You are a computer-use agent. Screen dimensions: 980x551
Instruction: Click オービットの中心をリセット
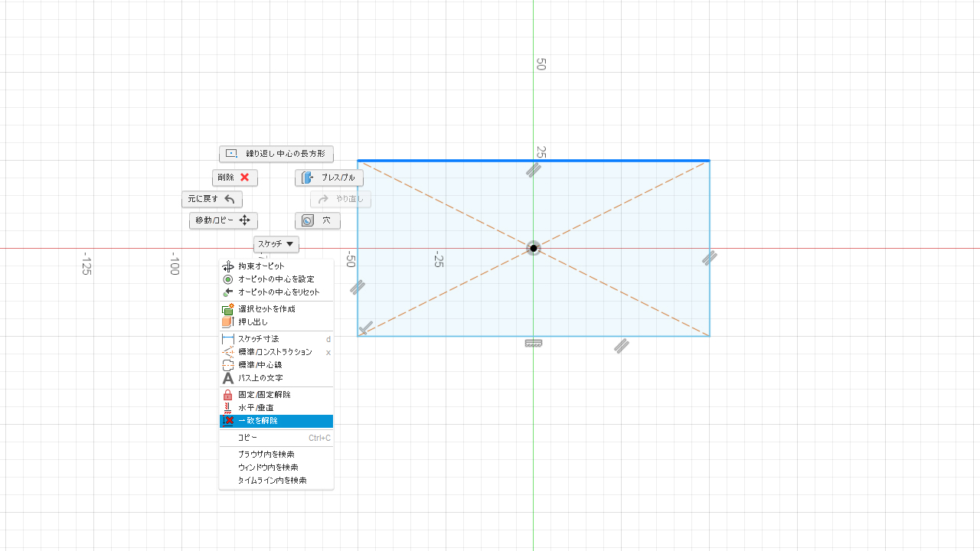(278, 292)
